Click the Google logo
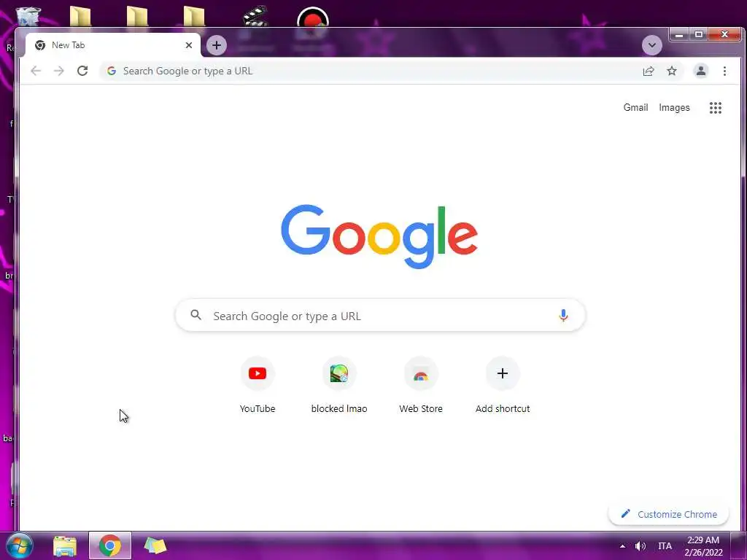The height and width of the screenshot is (560, 747). 379,236
